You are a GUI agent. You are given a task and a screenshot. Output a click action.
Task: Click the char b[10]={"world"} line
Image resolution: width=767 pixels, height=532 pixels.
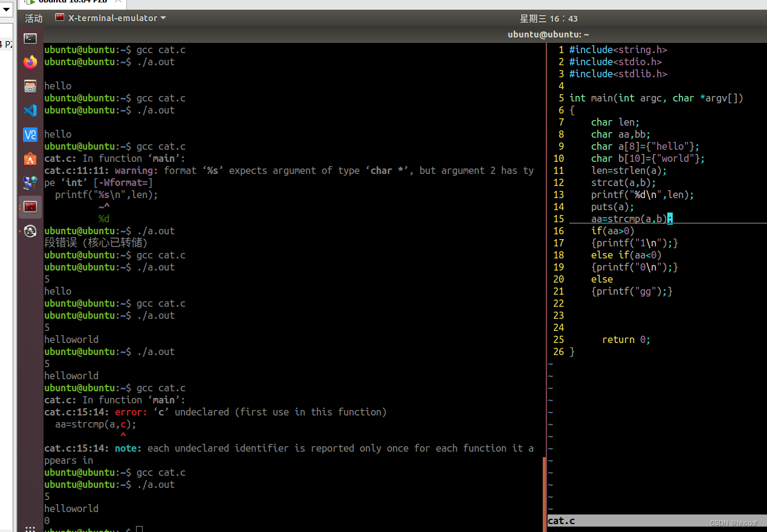648,158
